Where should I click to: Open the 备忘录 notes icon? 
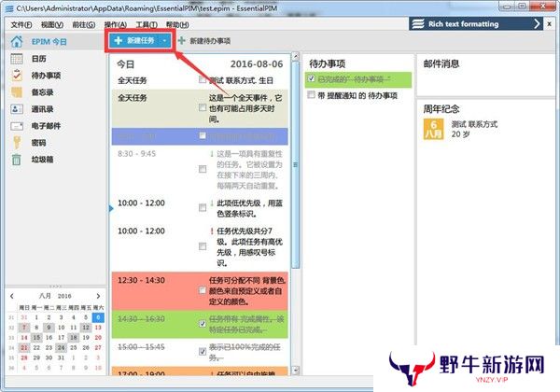point(17,92)
